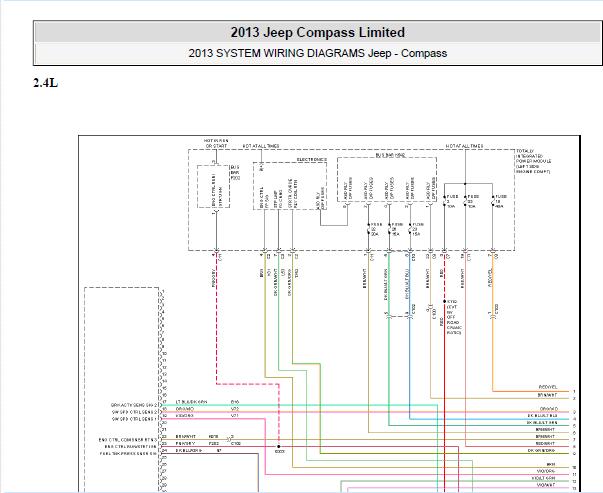Click the "TOTALLY INTEGRATED POWER MODULE" label
Screen dimensions: 603x493
(533, 162)
